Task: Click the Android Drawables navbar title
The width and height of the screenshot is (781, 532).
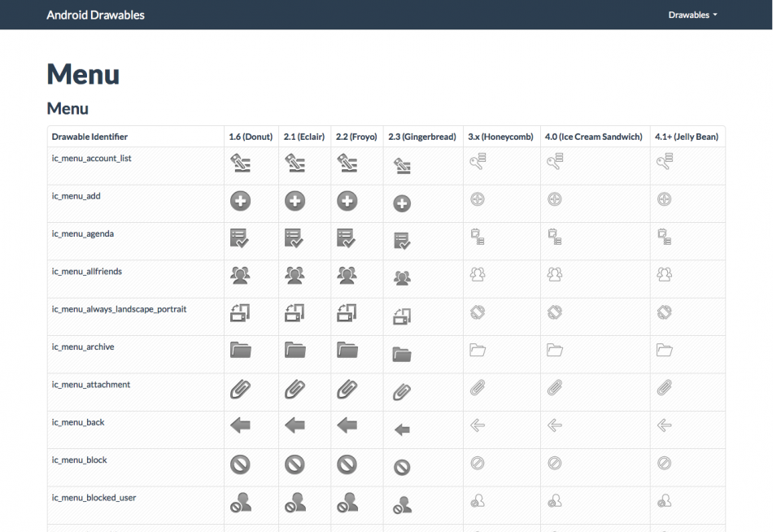Action: pyautogui.click(x=95, y=15)
